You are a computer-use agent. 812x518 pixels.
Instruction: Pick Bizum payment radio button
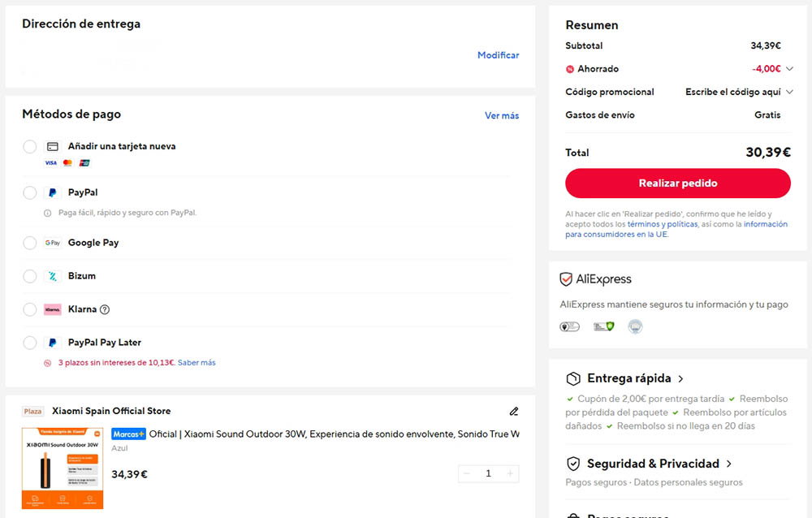(x=29, y=276)
